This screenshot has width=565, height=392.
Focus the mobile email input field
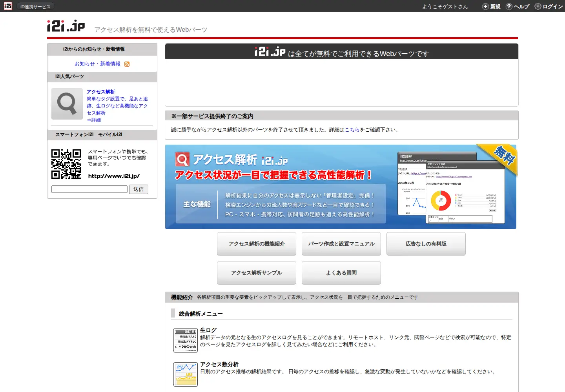(x=89, y=189)
